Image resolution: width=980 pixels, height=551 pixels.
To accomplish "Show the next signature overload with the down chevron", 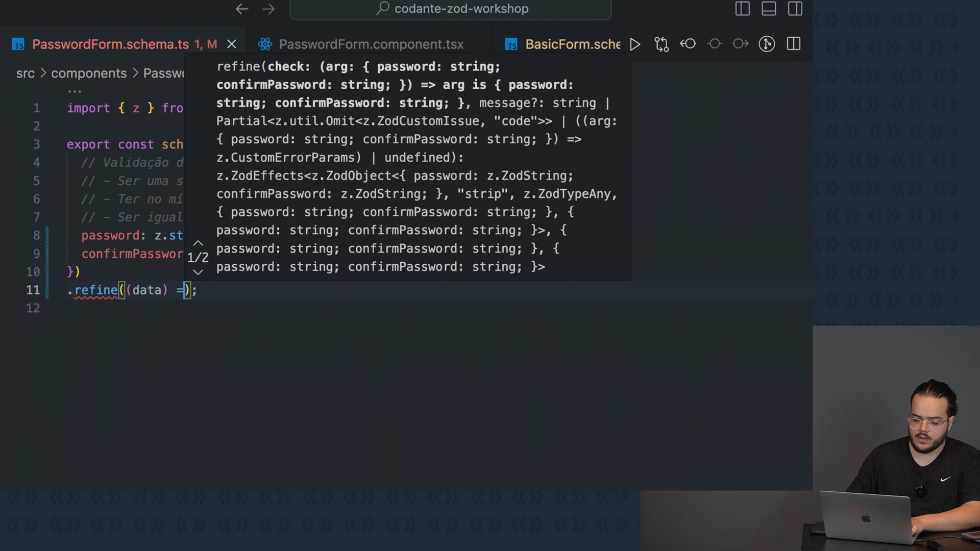I will (x=198, y=272).
